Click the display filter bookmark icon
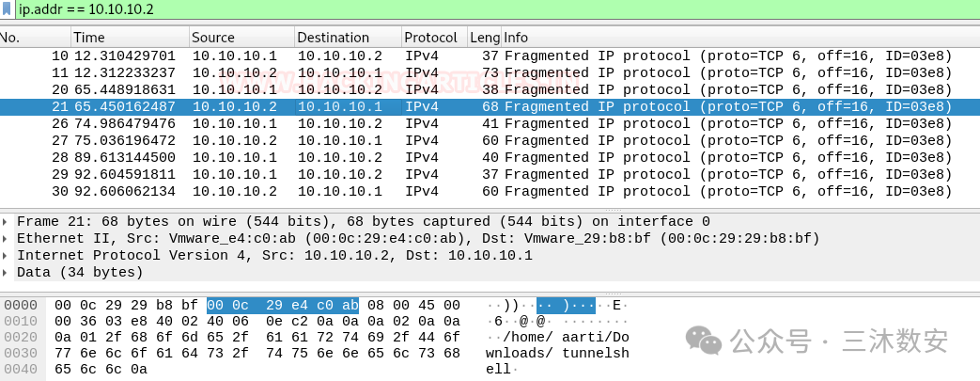The height and width of the screenshot is (381, 980). pos(7,9)
